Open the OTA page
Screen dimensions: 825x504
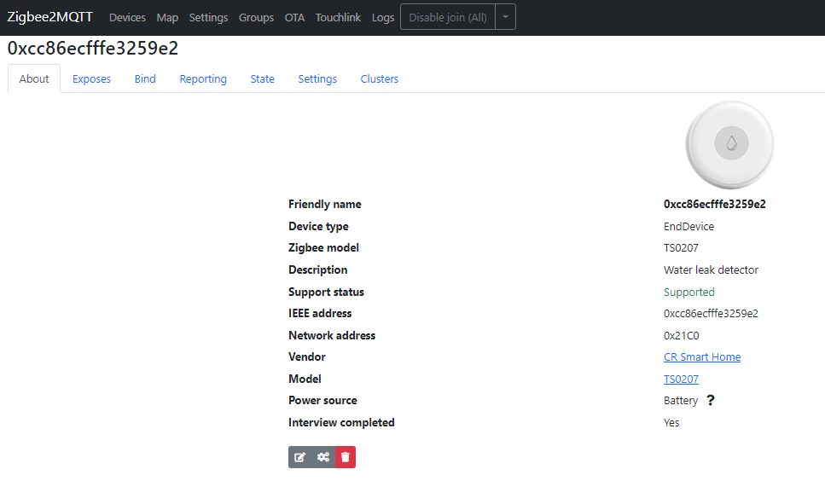point(294,17)
